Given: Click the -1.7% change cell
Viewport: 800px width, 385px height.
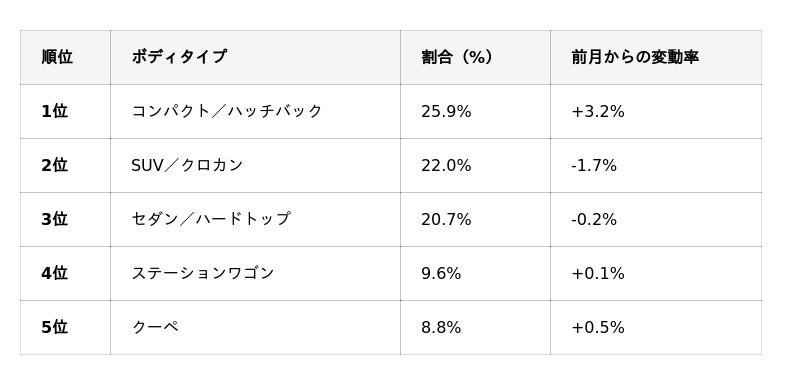Looking at the screenshot, I should (x=656, y=165).
